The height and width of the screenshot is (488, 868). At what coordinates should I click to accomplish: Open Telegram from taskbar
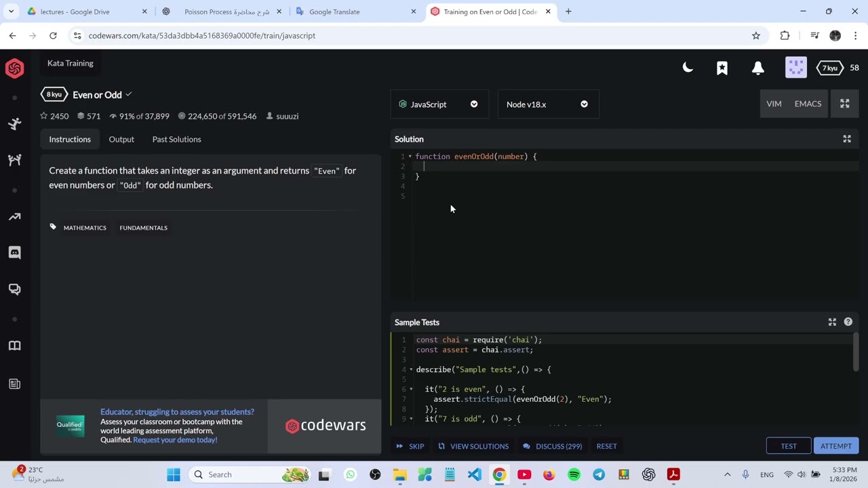click(599, 474)
